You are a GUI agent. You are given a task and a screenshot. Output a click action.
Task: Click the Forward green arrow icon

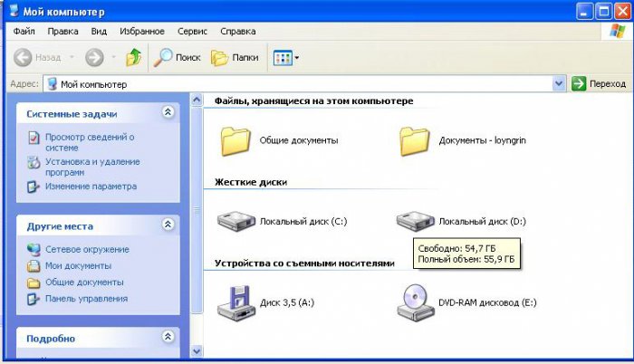pyautogui.click(x=94, y=57)
